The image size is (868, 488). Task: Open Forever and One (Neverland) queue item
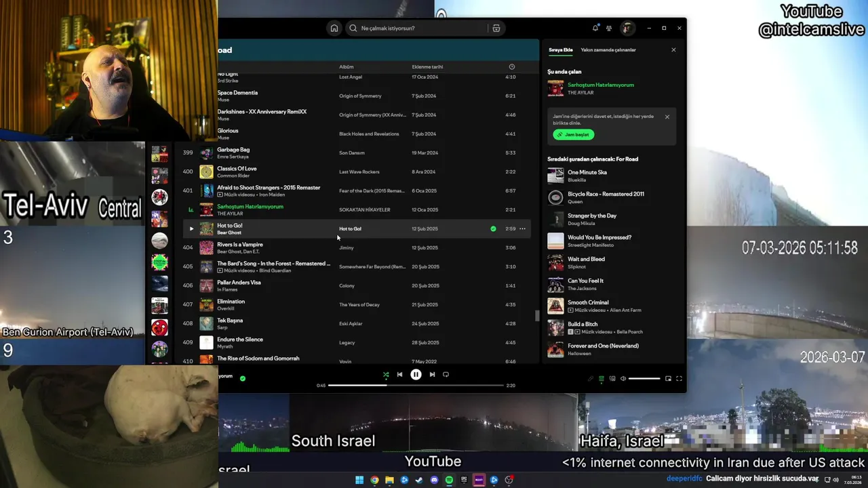(x=612, y=349)
